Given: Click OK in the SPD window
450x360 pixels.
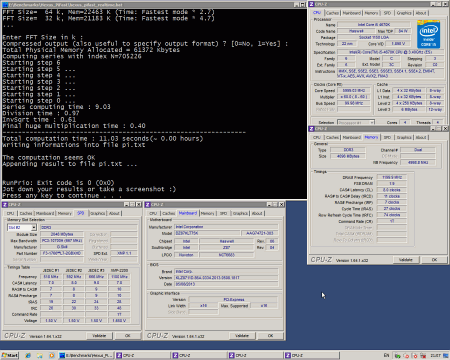Looking at the screenshot, I should click(x=128, y=336).
